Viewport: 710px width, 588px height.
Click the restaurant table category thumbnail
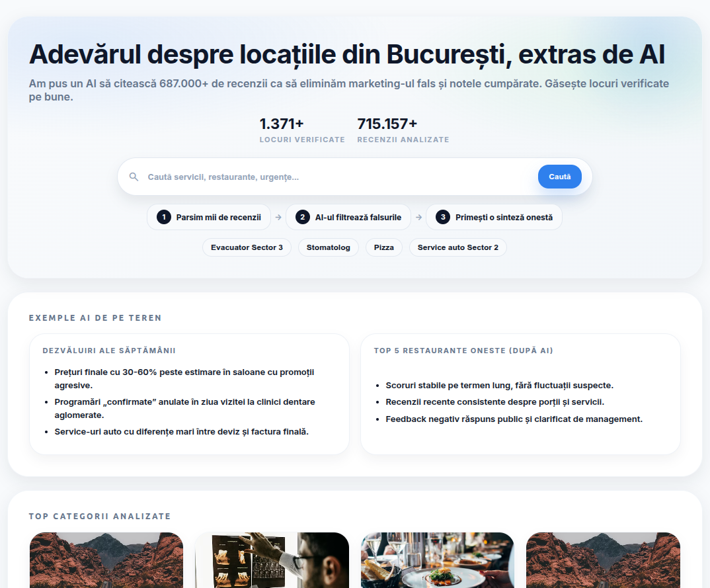pyautogui.click(x=437, y=560)
